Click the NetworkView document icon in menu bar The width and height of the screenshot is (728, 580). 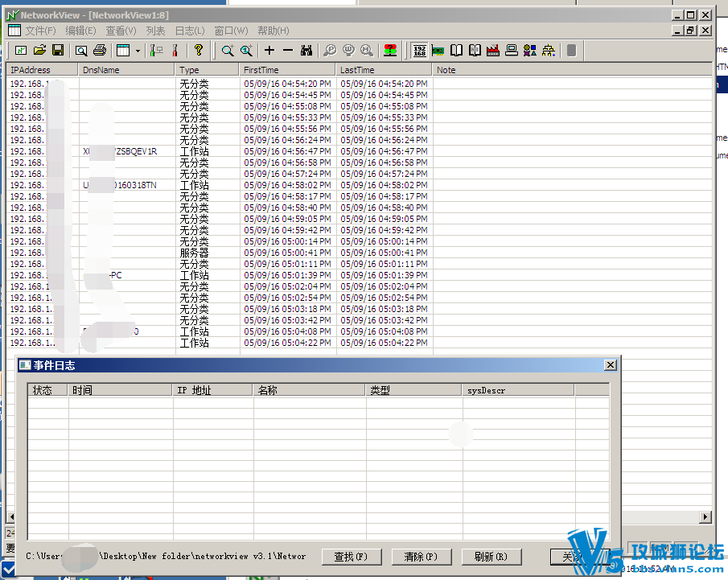coord(14,31)
